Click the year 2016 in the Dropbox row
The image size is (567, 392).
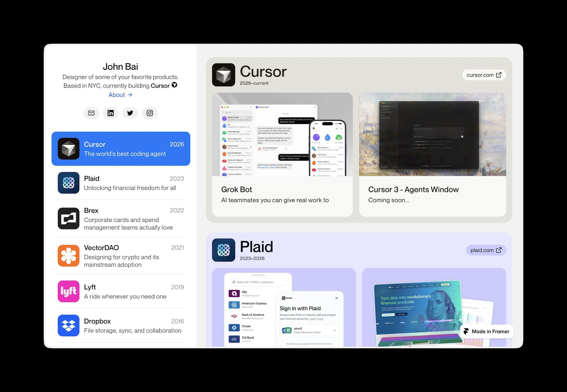click(x=177, y=321)
